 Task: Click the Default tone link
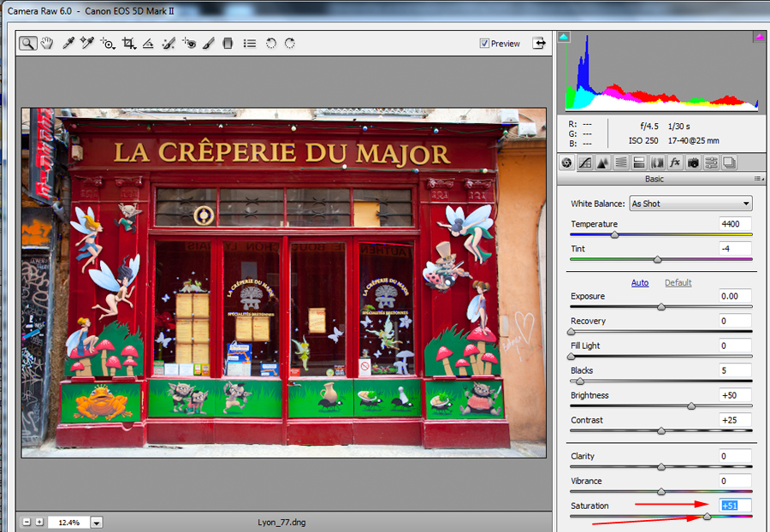pos(678,283)
